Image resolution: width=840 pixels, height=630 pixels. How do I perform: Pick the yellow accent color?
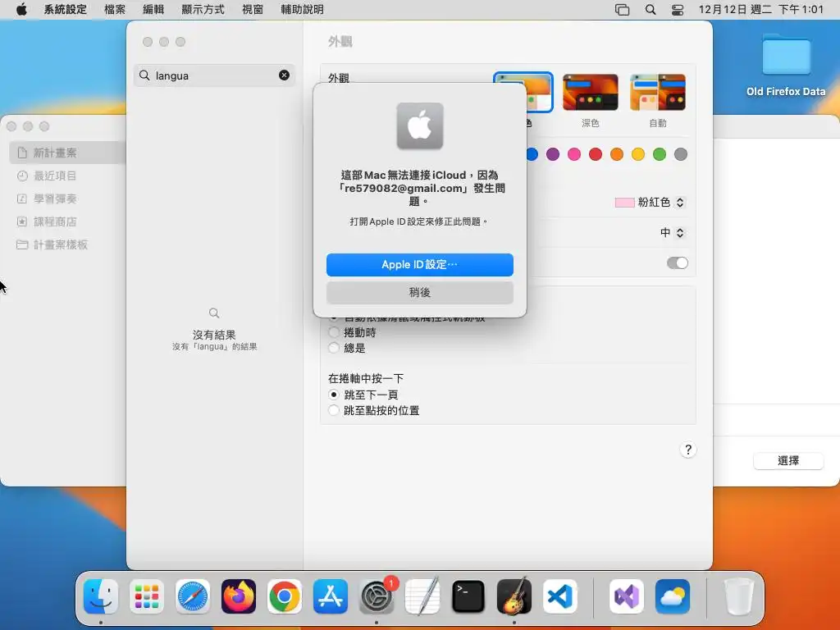coord(638,154)
